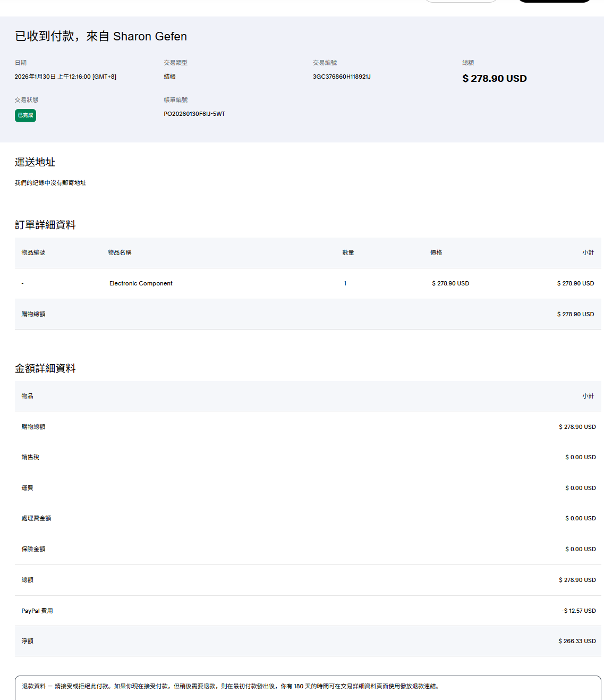The height and width of the screenshot is (700, 604).
Task: Select invoice number PO20260130F6IJ-5WT
Action: click(194, 114)
